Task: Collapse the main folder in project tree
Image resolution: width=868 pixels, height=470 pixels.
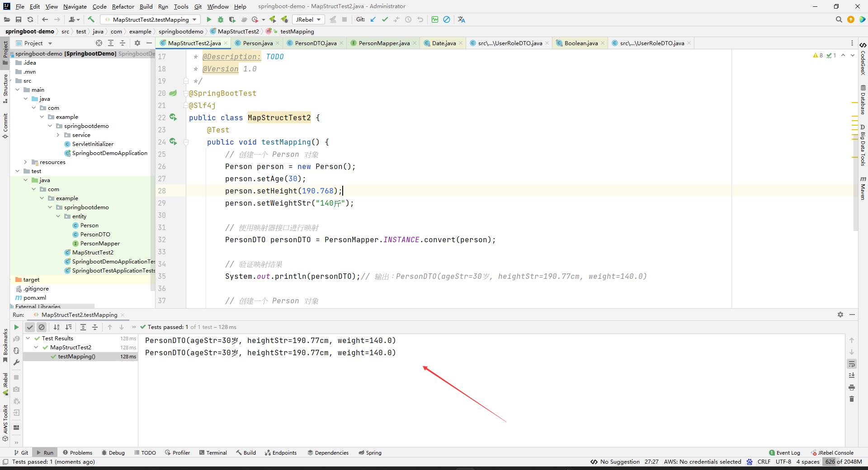Action: [17, 89]
